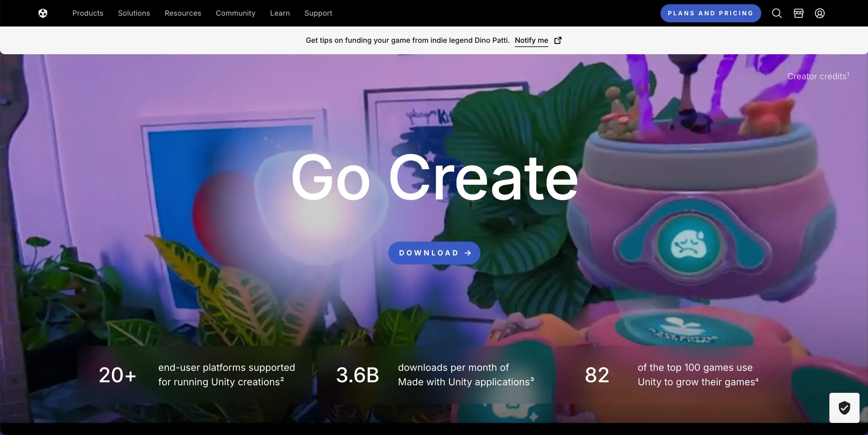Open the Asset Store shop icon

[x=798, y=13]
